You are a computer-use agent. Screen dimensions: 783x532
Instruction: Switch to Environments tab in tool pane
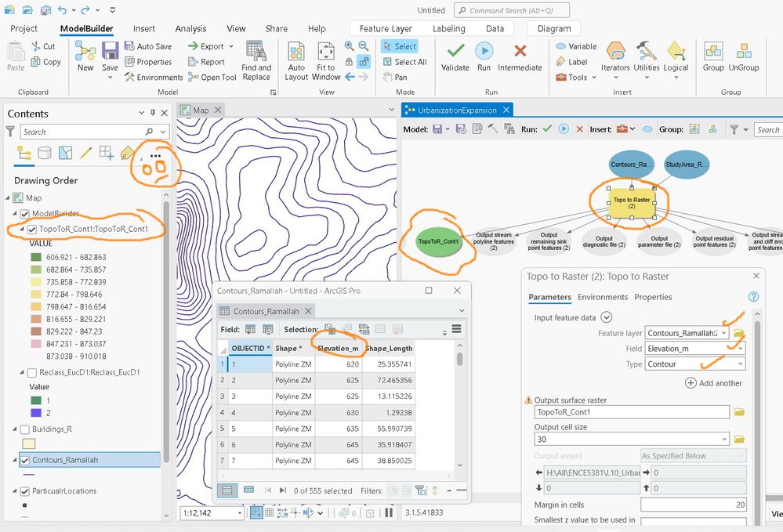click(602, 297)
